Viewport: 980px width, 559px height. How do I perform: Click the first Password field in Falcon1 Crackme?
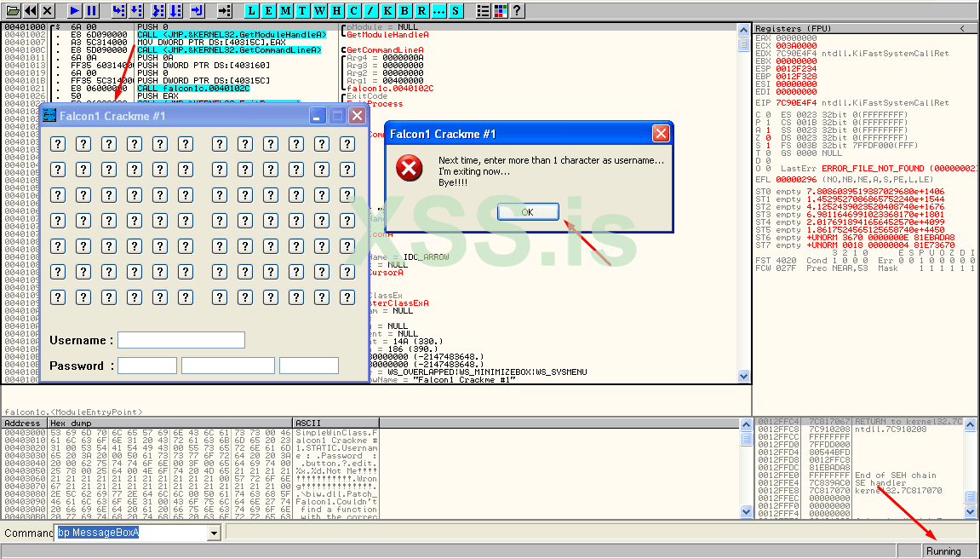point(147,366)
